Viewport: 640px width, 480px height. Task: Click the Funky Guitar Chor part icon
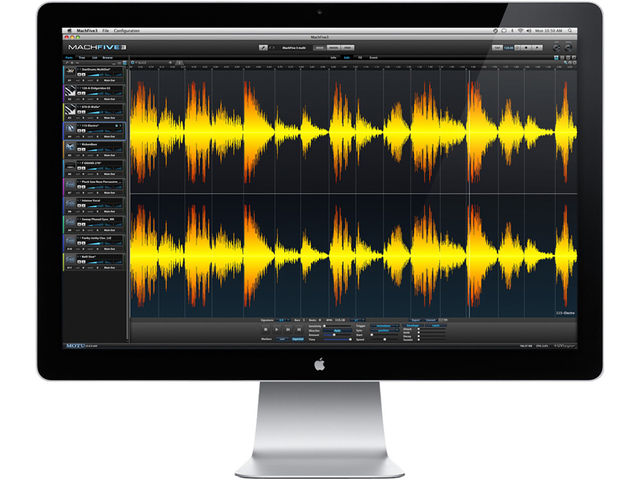(70, 240)
